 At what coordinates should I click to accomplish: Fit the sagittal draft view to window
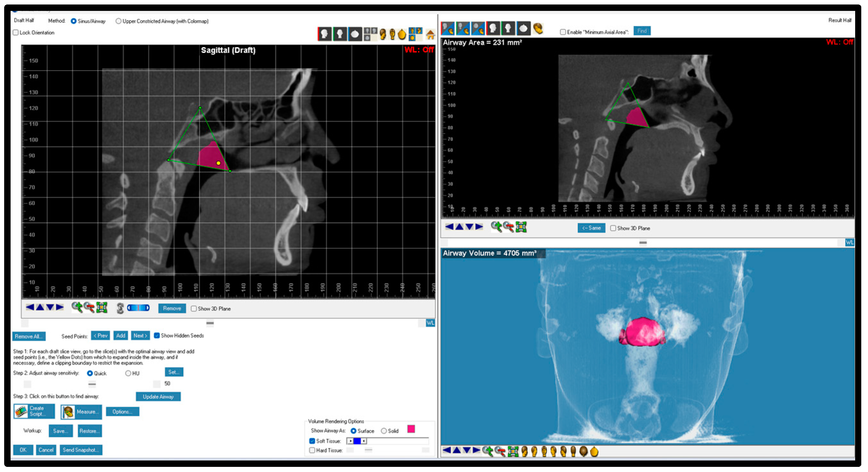[x=102, y=308]
